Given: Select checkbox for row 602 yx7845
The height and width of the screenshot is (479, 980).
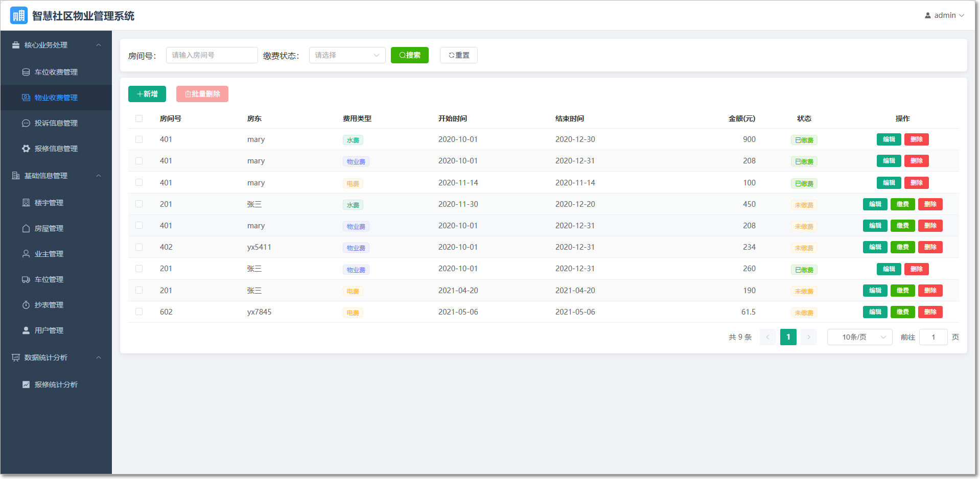Looking at the screenshot, I should click(139, 312).
